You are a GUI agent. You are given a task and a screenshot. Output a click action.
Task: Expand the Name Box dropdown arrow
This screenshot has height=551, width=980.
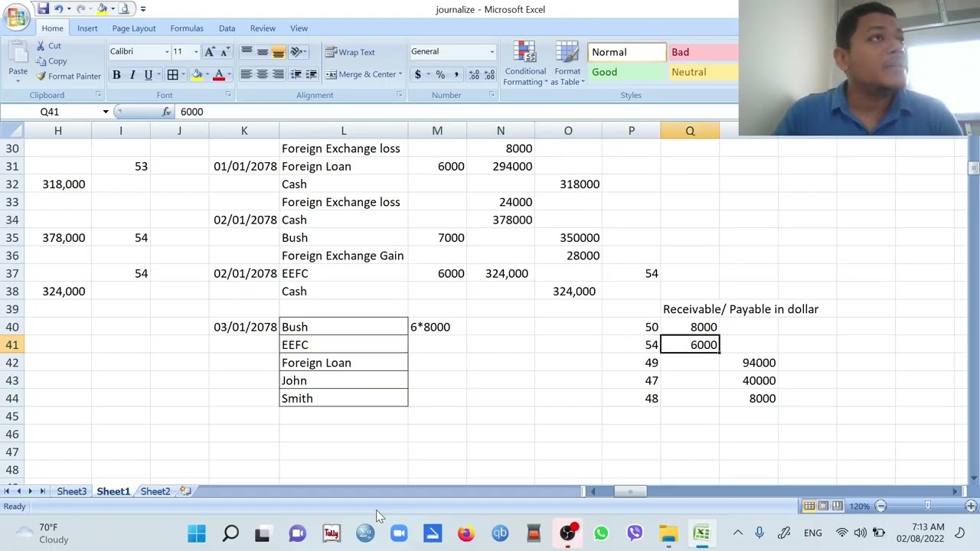point(106,112)
